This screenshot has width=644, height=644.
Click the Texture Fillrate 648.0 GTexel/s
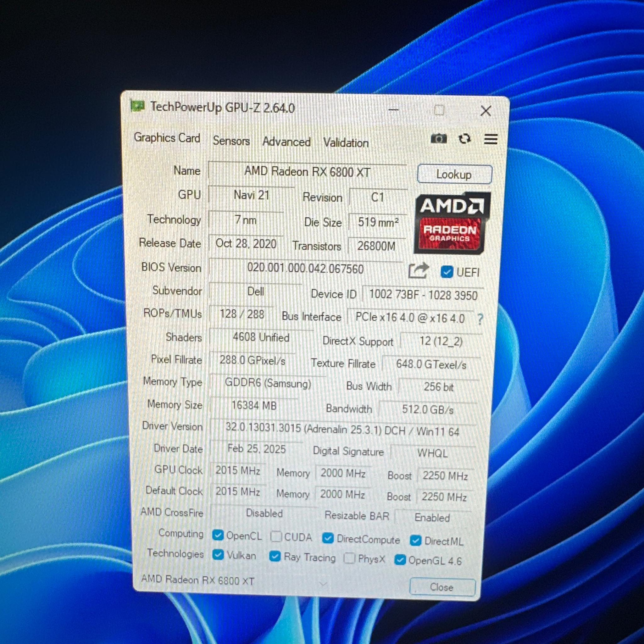(x=431, y=364)
